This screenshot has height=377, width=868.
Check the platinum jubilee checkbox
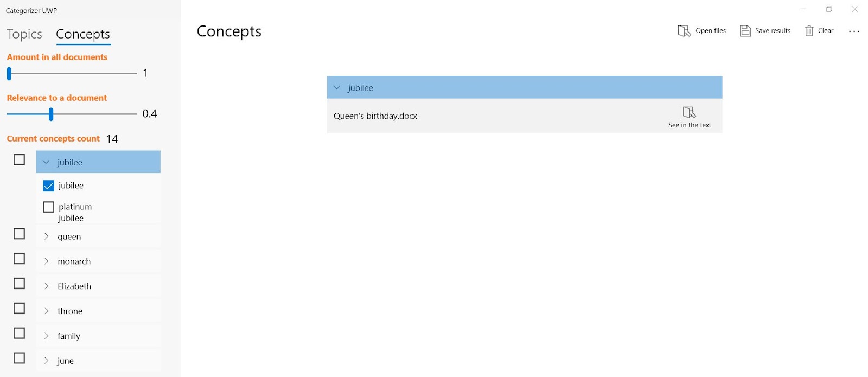[x=48, y=207]
